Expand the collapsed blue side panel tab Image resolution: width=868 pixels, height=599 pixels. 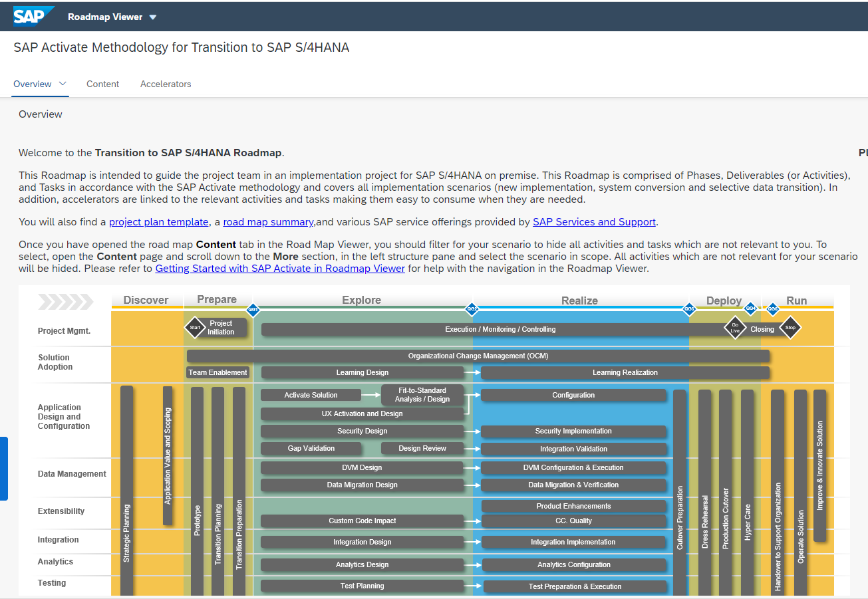pyautogui.click(x=4, y=469)
